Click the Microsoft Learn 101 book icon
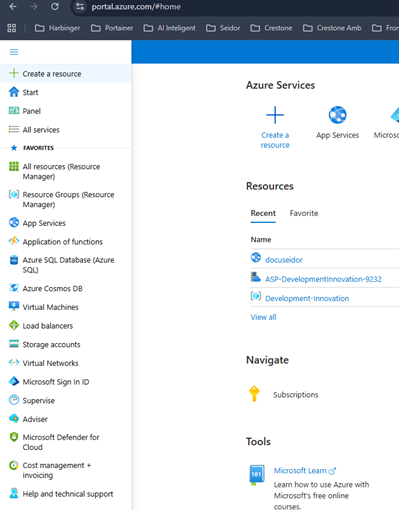 coord(257,475)
